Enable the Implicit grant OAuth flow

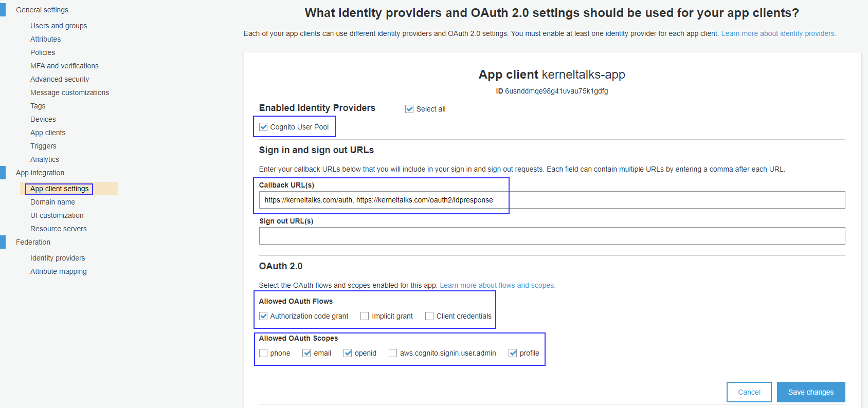(365, 316)
